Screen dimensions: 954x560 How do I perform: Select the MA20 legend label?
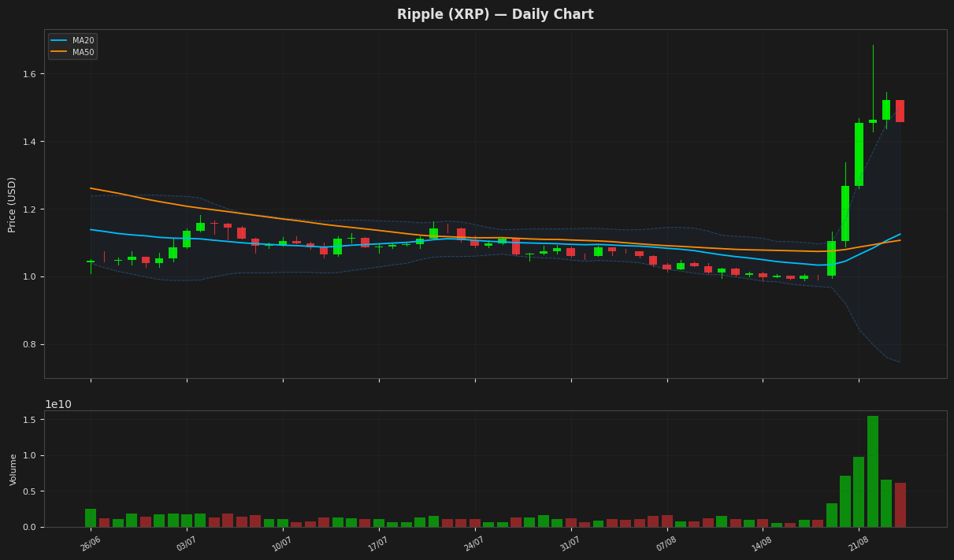pyautogui.click(x=83, y=41)
